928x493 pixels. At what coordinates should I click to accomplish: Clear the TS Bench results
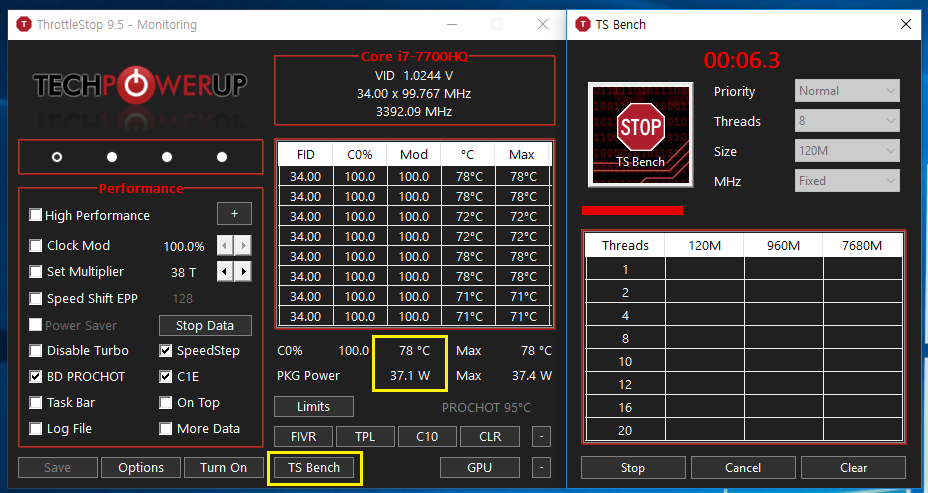coord(853,468)
